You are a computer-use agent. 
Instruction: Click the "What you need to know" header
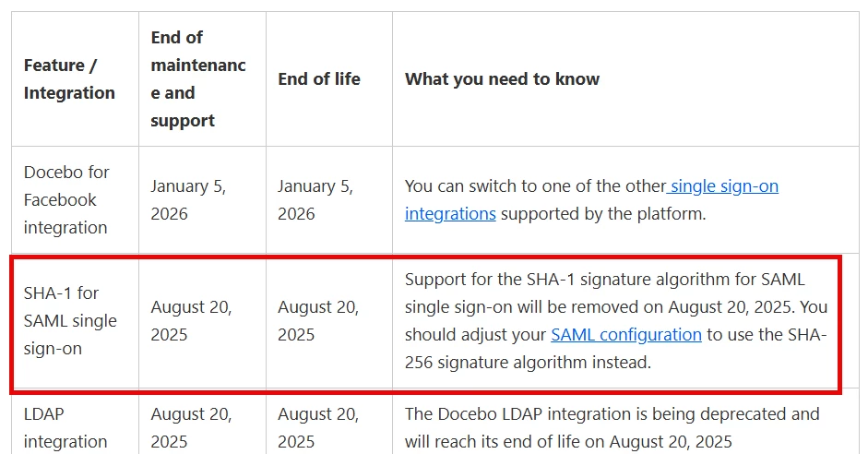coord(502,79)
